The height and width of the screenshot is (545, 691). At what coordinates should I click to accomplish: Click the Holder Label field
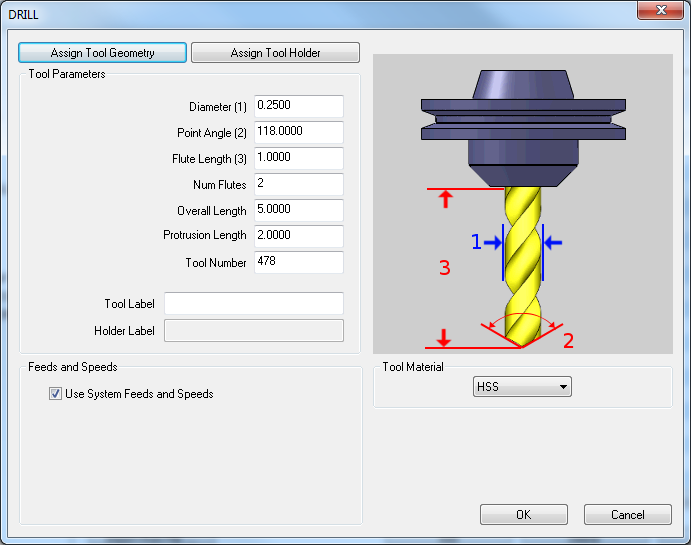pyautogui.click(x=254, y=330)
